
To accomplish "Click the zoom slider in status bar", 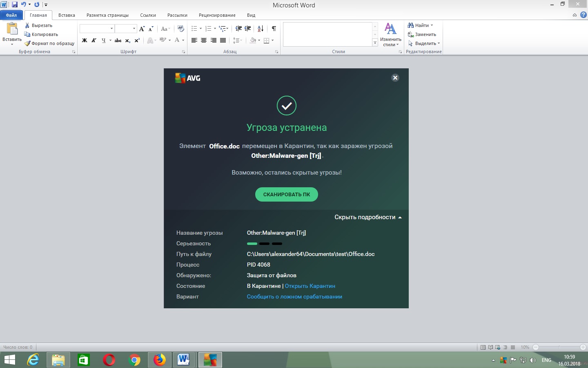I will pyautogui.click(x=559, y=347).
